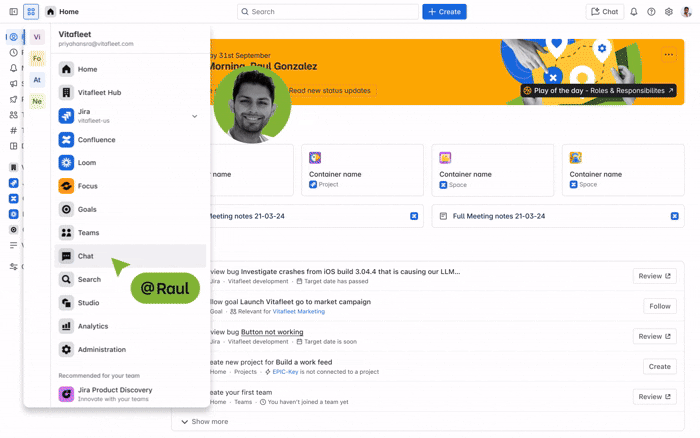Screen dimensions: 700x438
Task: Open Studio from the app list
Action: coord(88,303)
